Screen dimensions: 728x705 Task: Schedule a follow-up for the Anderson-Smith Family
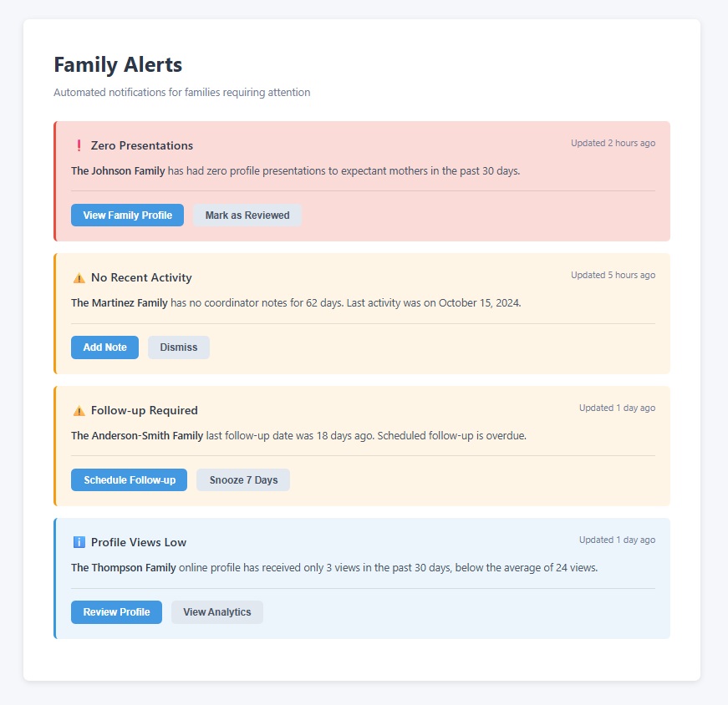click(x=129, y=479)
